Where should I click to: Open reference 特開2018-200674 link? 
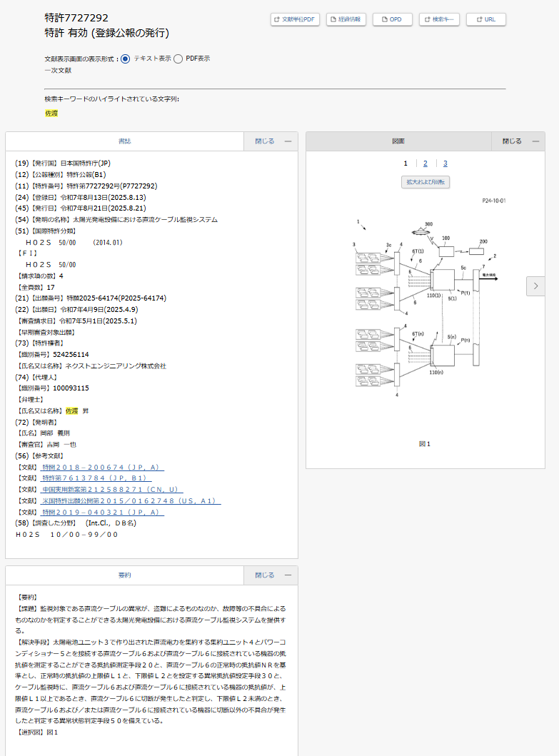coord(103,467)
